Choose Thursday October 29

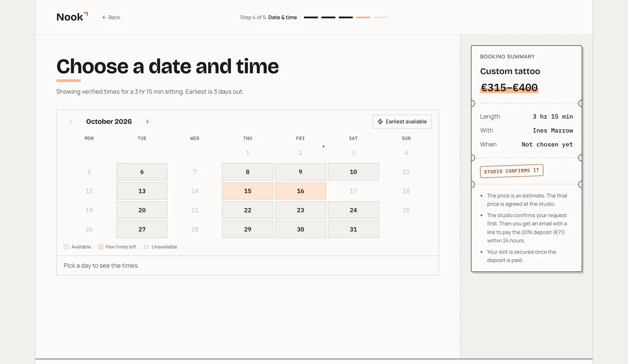[248, 229]
